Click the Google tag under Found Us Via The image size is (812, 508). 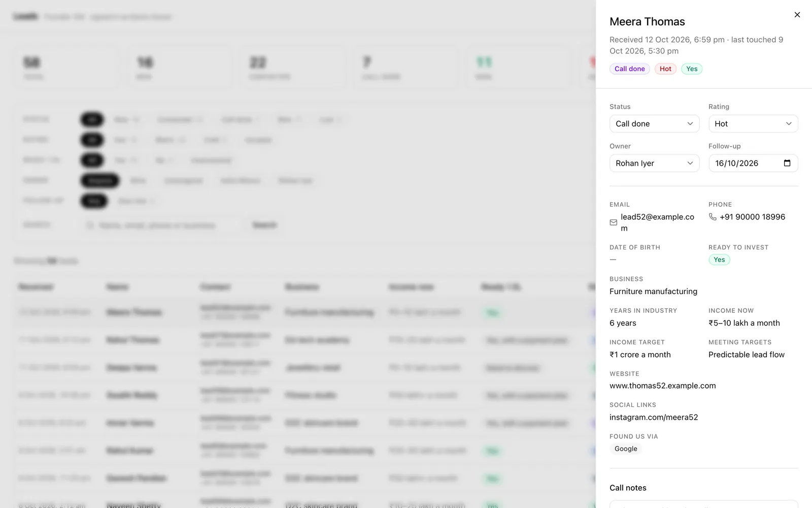[626, 449]
